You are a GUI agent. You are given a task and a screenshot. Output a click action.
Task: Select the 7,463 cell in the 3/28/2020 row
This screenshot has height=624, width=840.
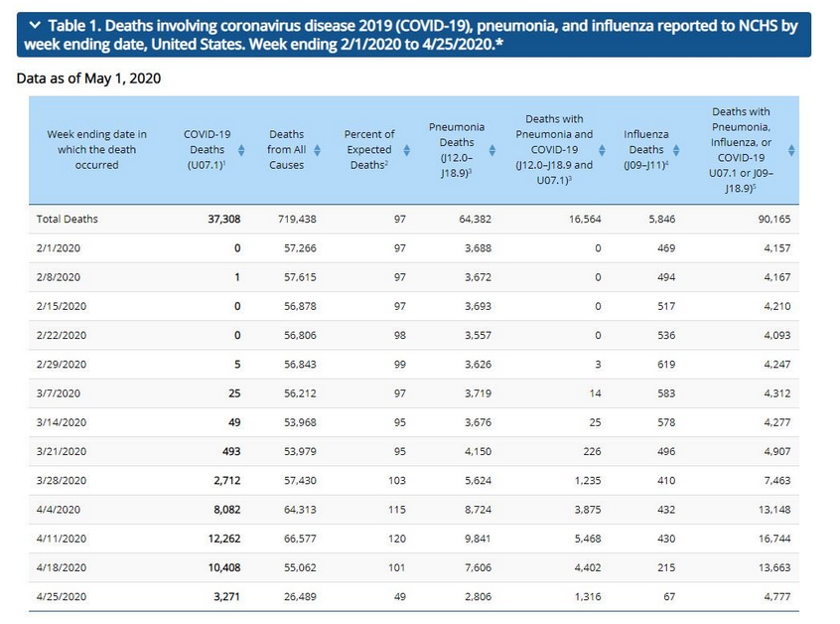pyautogui.click(x=777, y=480)
